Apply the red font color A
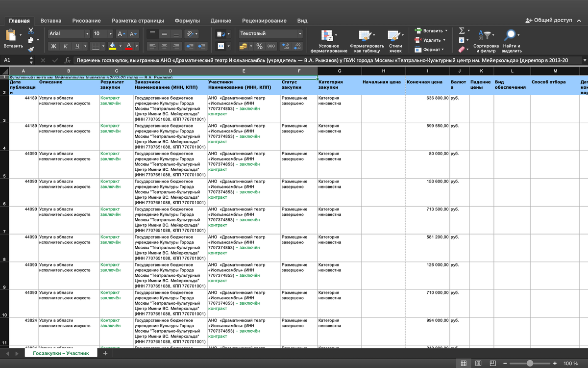The image size is (588, 368). (129, 46)
